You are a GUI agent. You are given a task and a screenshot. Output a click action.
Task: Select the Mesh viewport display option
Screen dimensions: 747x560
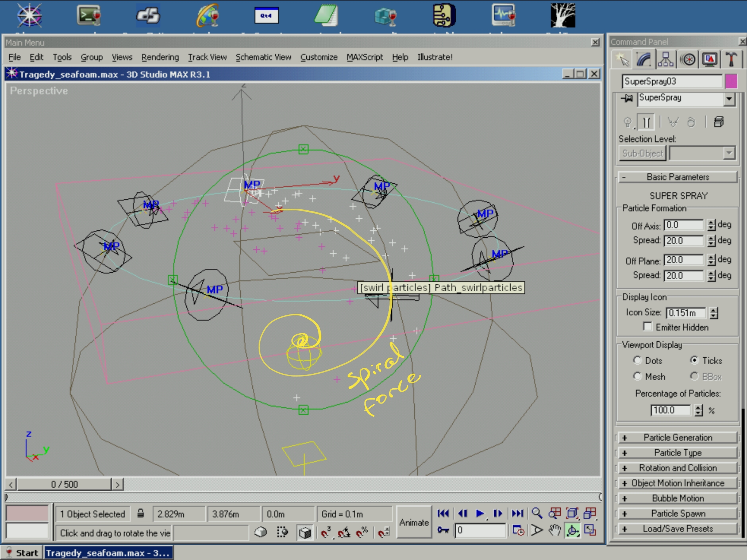pos(637,376)
